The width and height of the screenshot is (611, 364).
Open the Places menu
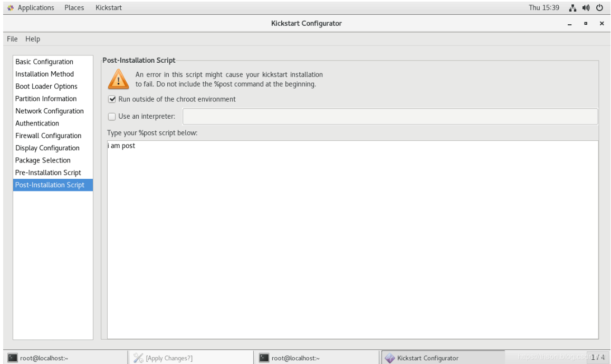point(74,7)
